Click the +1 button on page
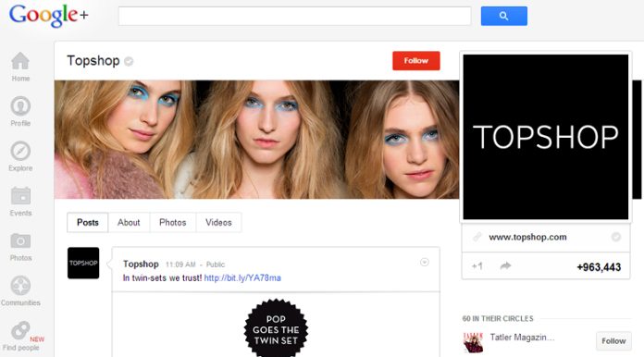The image size is (644, 357). (477, 266)
